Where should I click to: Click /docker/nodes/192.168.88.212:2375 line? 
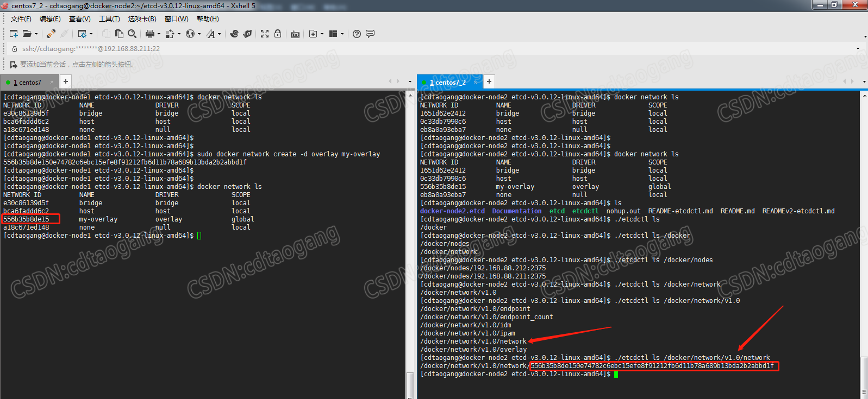[x=483, y=268]
